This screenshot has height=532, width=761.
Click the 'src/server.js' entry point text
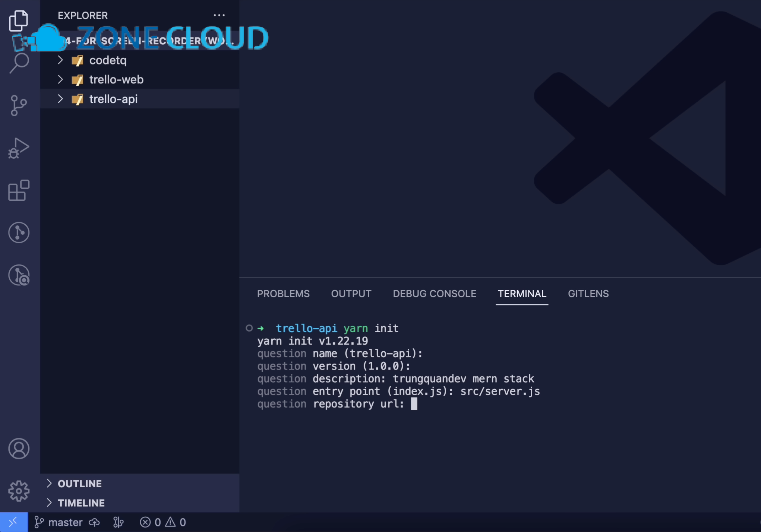pos(500,392)
